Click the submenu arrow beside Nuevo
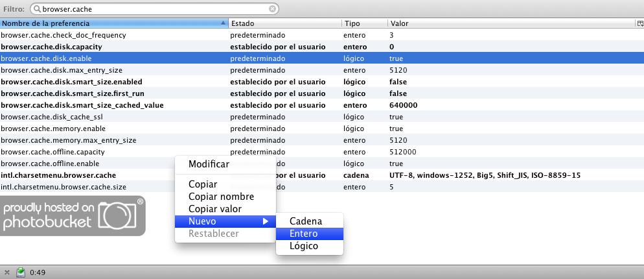This screenshot has height=279, width=644. [265, 221]
